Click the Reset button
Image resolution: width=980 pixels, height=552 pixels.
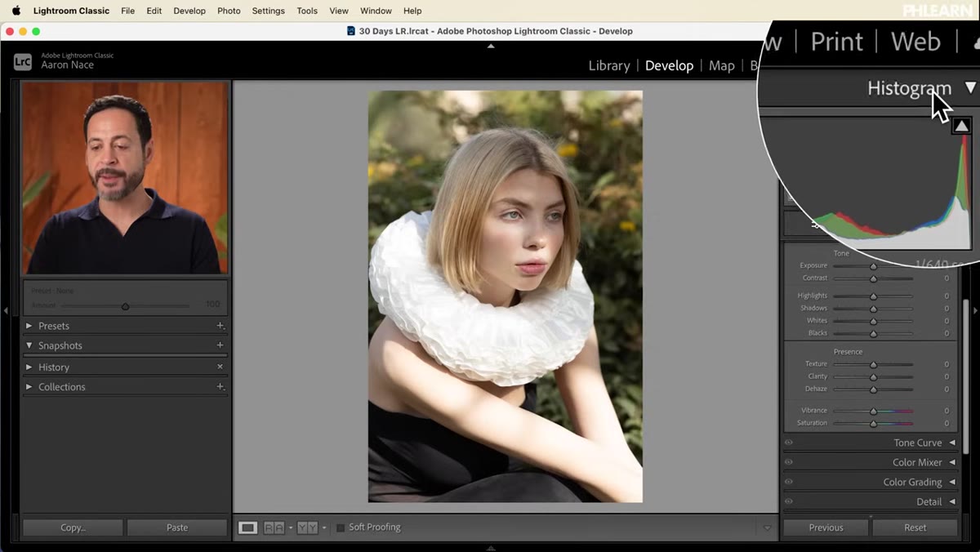[915, 528]
